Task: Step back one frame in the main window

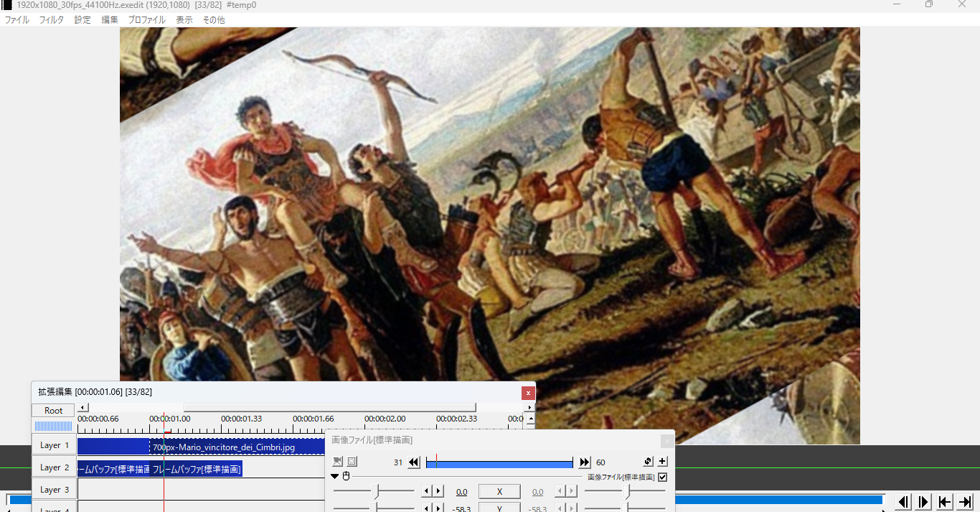Action: (x=903, y=502)
